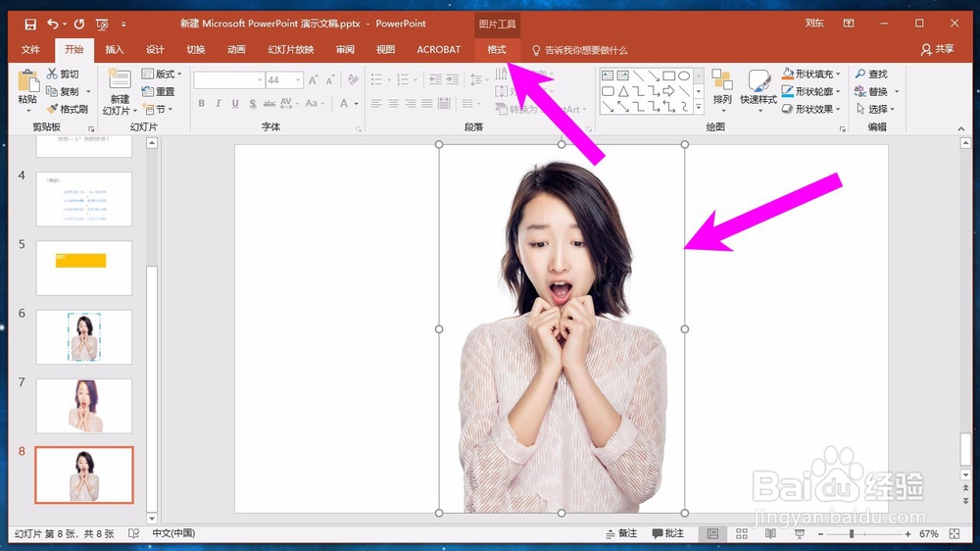Zoom in with the plus button
980x551 pixels.
[908, 534]
